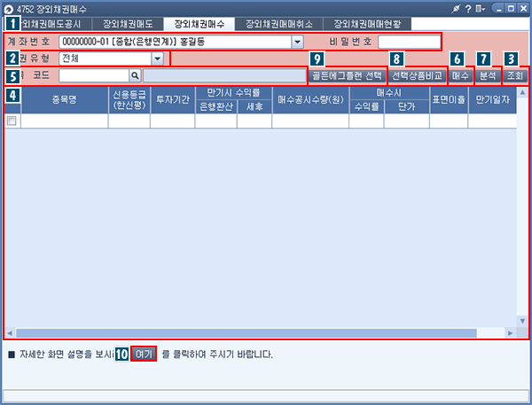Click the scroll left arrow under the table
The image size is (532, 405).
click(x=10, y=332)
